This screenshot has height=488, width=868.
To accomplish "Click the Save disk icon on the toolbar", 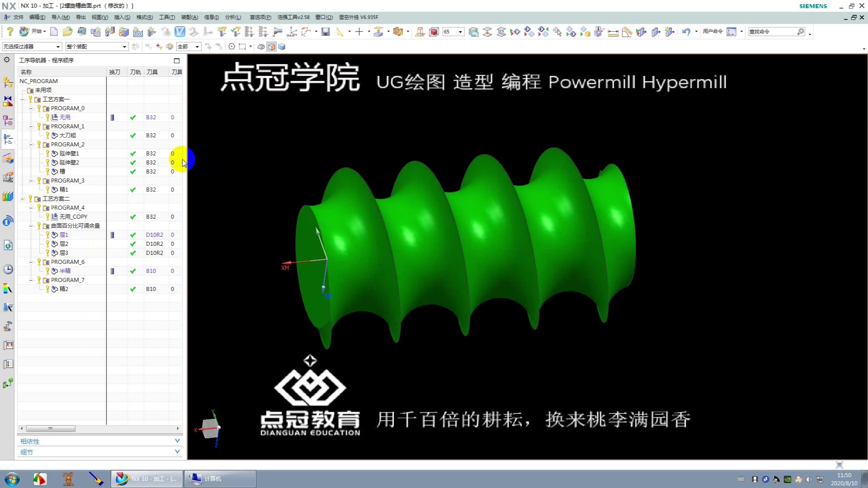I will [x=326, y=31].
